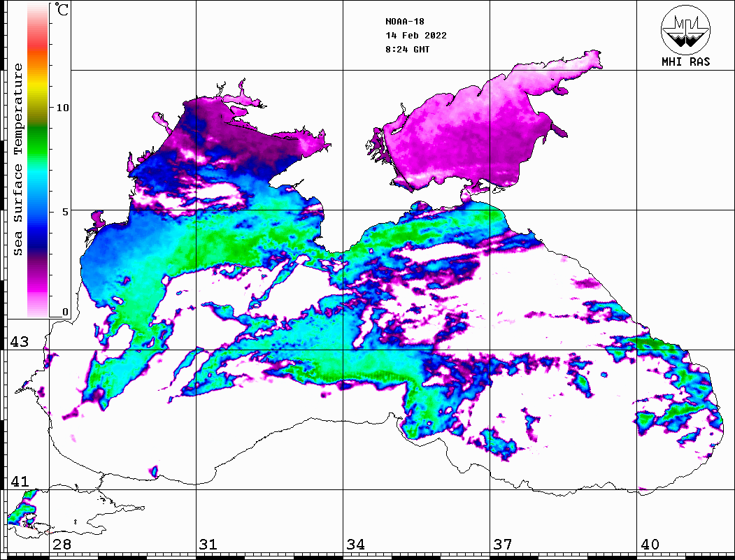The image size is (735, 560).
Task: Click the 'Sea Surface Temperature' vertical label
Action: (17, 160)
